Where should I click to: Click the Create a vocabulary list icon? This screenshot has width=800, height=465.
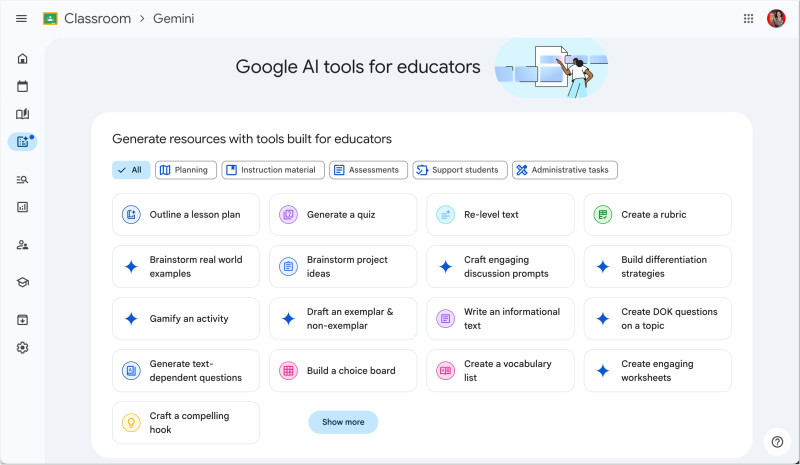(x=445, y=371)
